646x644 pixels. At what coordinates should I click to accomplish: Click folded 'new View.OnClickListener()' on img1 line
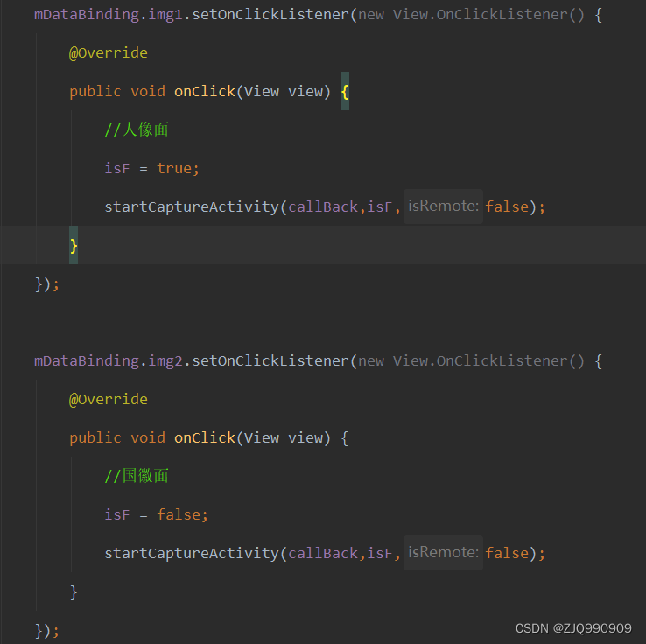[x=471, y=15]
